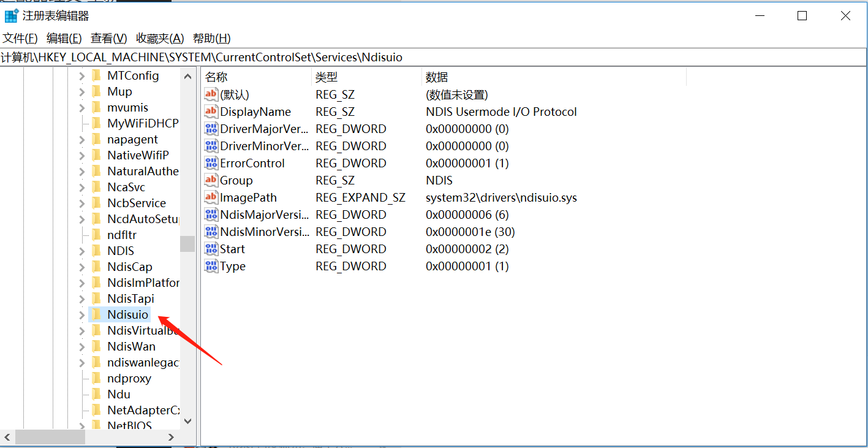Click the tree scroll up arrow
This screenshot has width=868, height=448.
(187, 76)
